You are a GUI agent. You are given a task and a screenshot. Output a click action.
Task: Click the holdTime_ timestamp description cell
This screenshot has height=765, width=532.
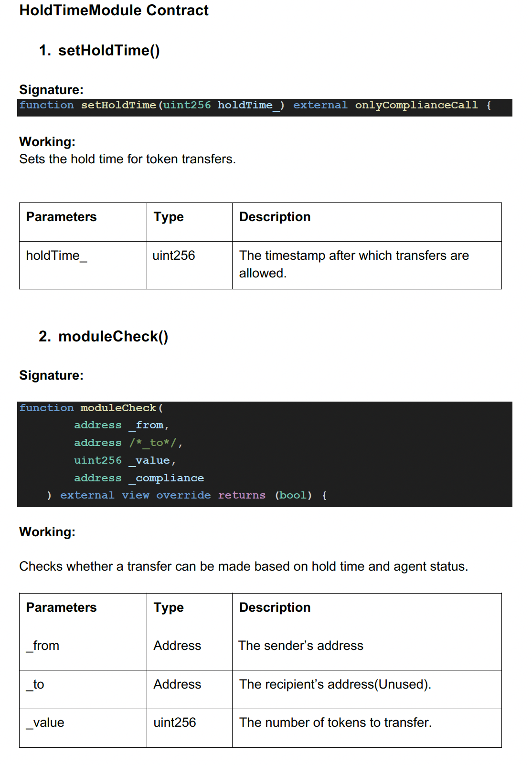pos(354,264)
